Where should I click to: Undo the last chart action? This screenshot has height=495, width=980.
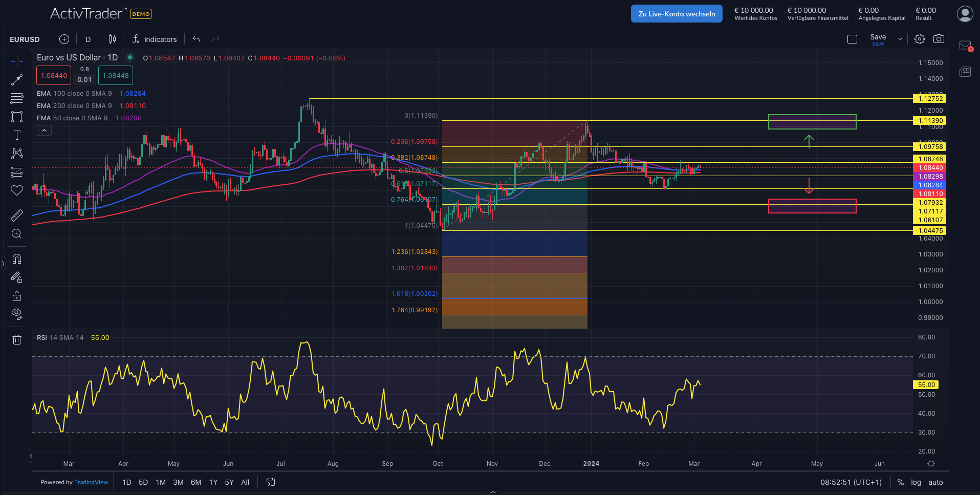click(x=196, y=38)
